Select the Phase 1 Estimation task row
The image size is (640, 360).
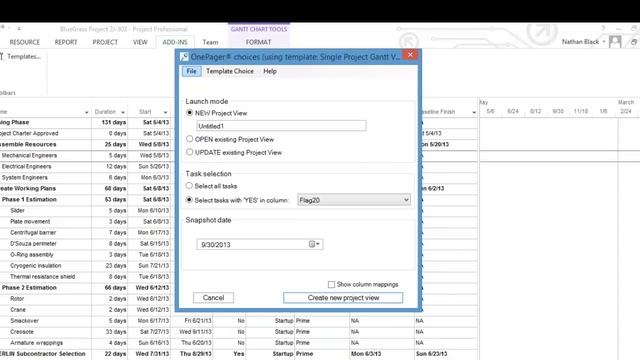(29, 200)
